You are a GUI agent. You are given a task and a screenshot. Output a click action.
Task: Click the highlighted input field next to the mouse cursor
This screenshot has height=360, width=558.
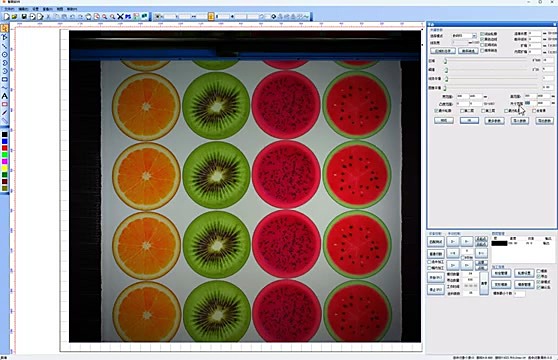pyautogui.click(x=530, y=103)
